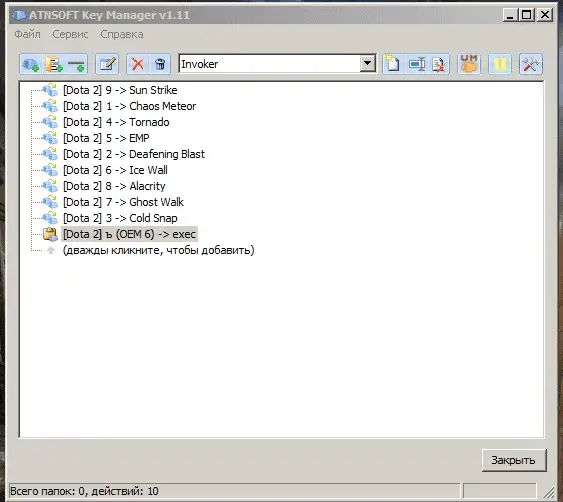The width and height of the screenshot is (563, 502).
Task: Click the icon beside the Alacrity row
Action: pos(50,186)
